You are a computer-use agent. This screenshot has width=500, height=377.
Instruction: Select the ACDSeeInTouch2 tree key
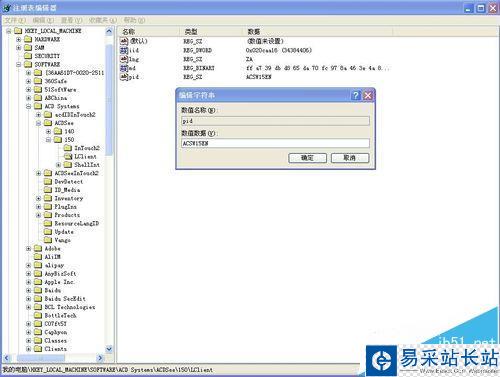coord(76,173)
